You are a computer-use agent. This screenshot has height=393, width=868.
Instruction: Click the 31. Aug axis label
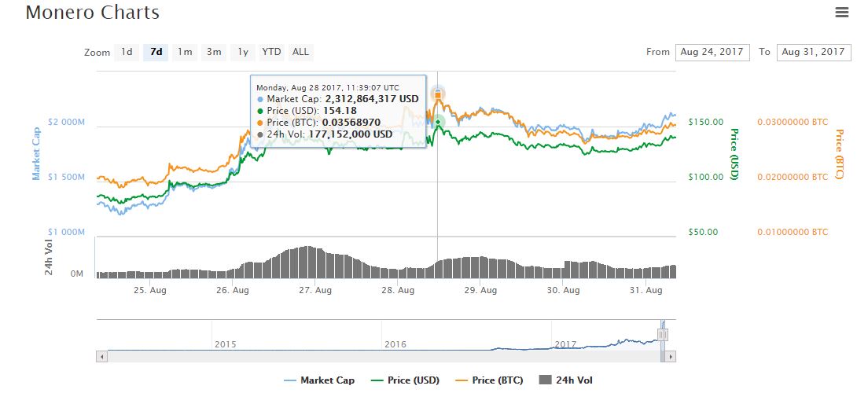[646, 290]
